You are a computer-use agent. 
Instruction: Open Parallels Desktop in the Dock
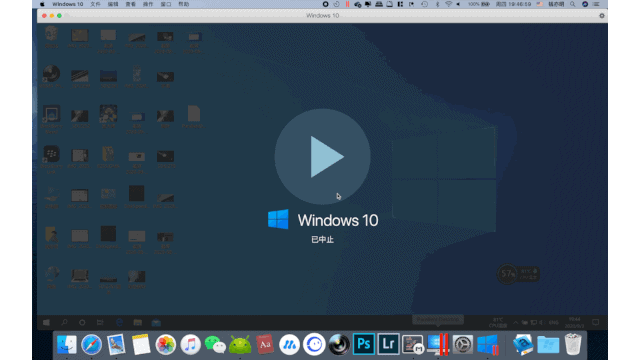pos(438,344)
